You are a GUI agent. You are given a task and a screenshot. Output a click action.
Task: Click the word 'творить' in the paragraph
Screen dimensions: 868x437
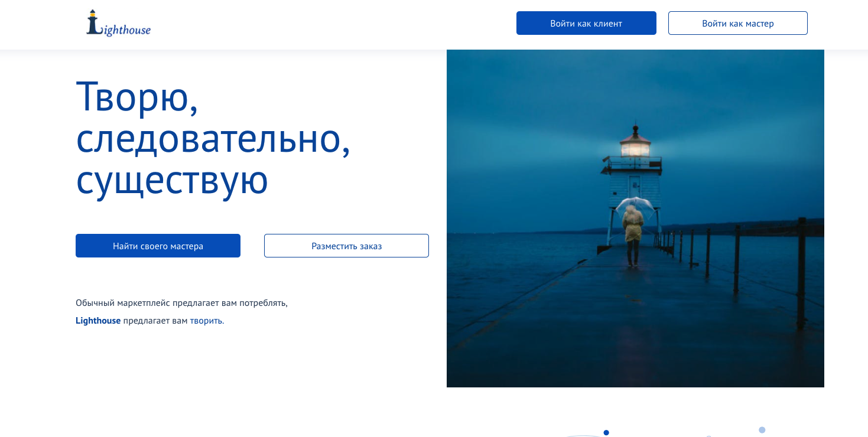(x=206, y=321)
